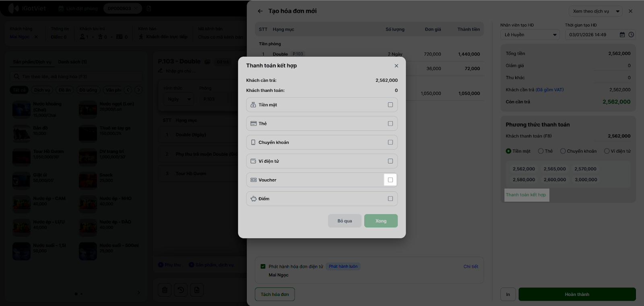Viewport: 644px width, 306px height.
Task: Select the Chuyển khoản radio button
Action: click(x=563, y=151)
